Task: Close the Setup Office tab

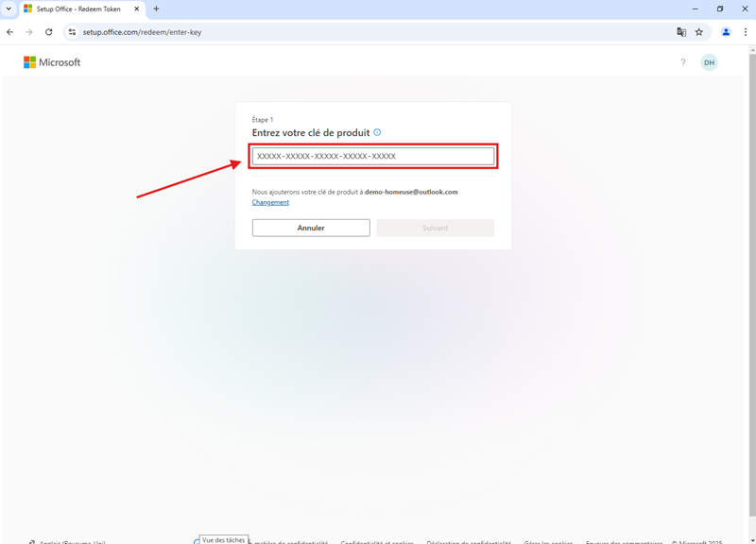Action: [137, 8]
